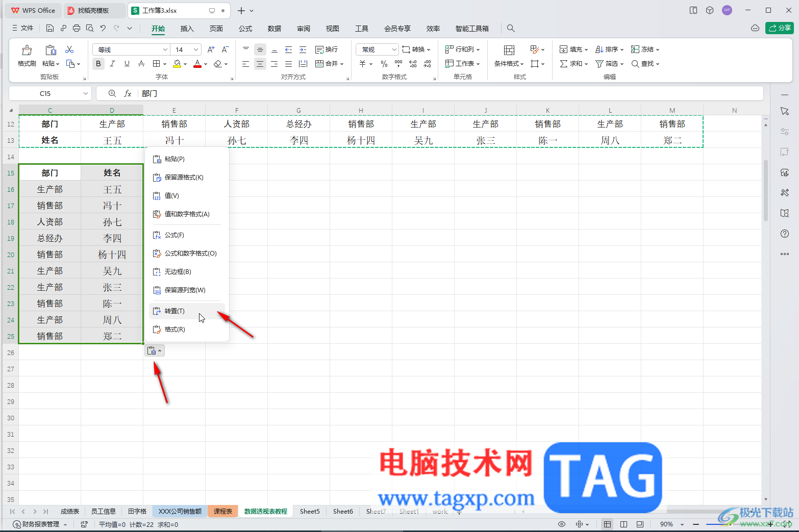Open Print Preview from quick access bar
This screenshot has height=532, width=799.
90,29
